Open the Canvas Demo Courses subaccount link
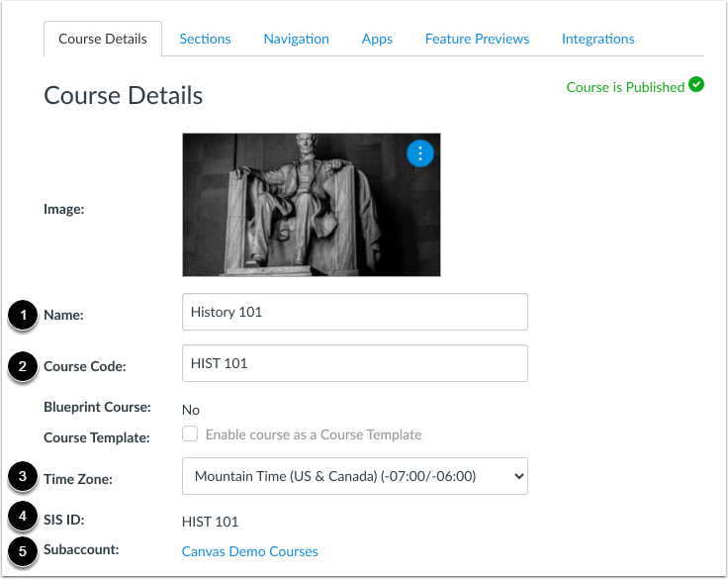The height and width of the screenshot is (579, 728). pyautogui.click(x=250, y=551)
